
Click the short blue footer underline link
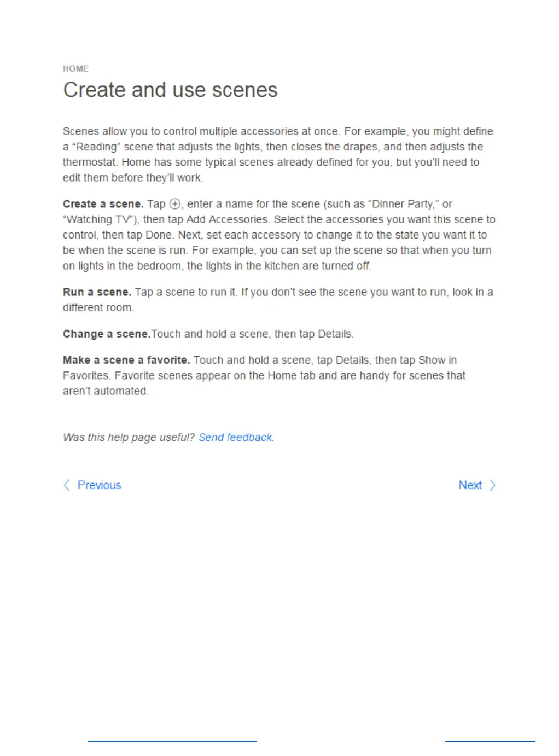(490, 741)
